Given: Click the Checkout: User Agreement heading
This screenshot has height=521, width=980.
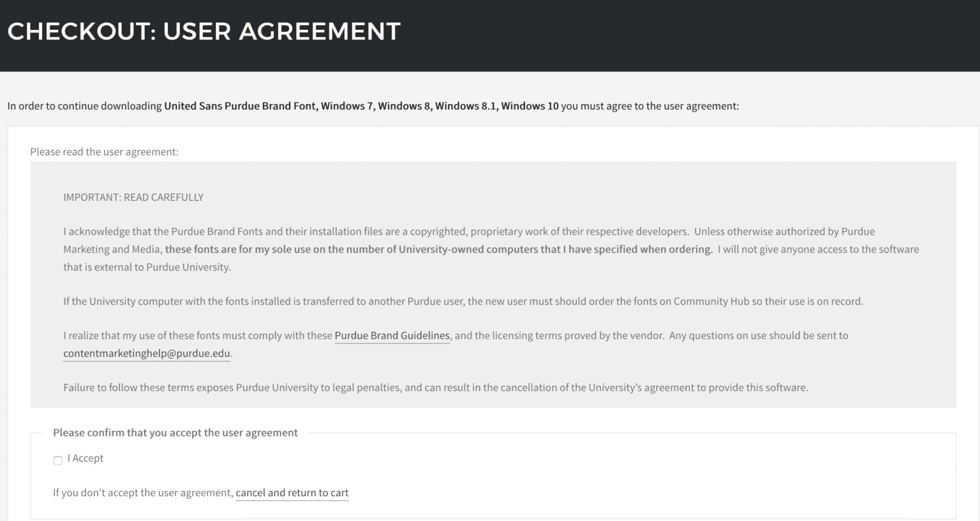Looking at the screenshot, I should click(x=204, y=31).
